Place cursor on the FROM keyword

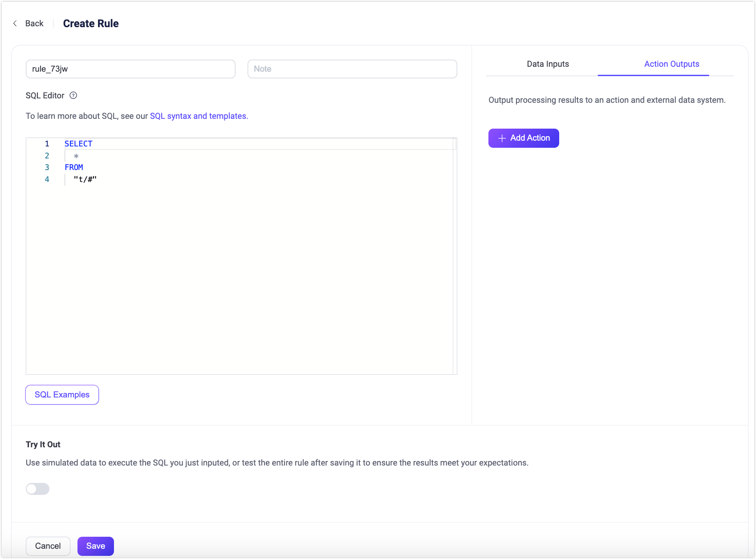click(x=74, y=167)
